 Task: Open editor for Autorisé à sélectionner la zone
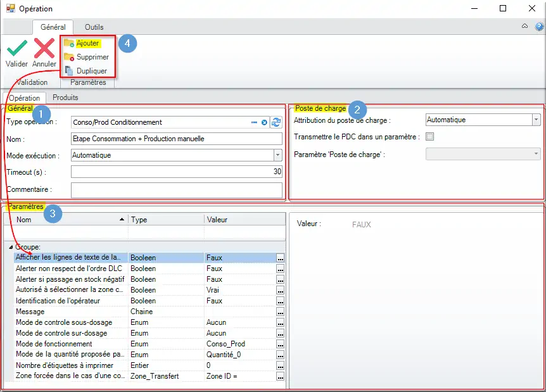pos(281,290)
